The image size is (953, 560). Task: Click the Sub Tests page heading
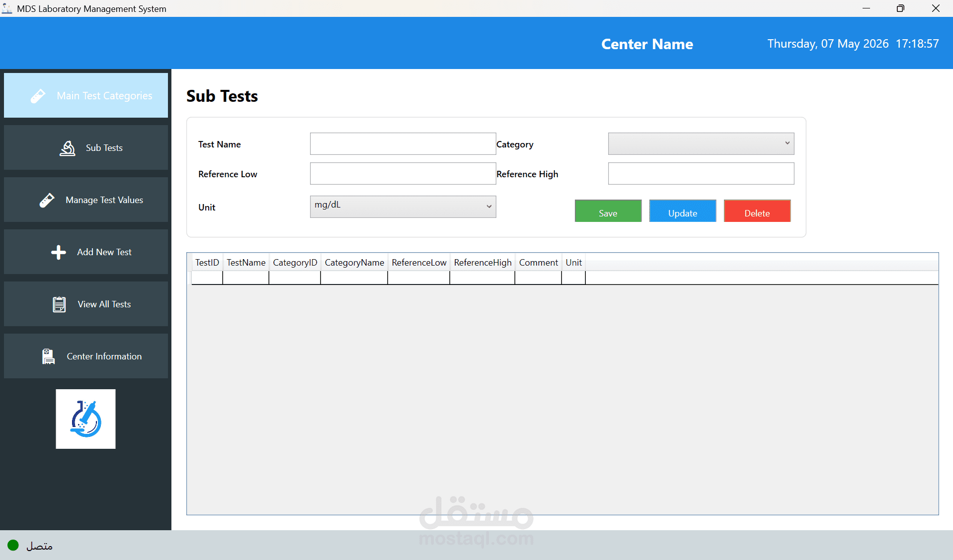pos(222,96)
